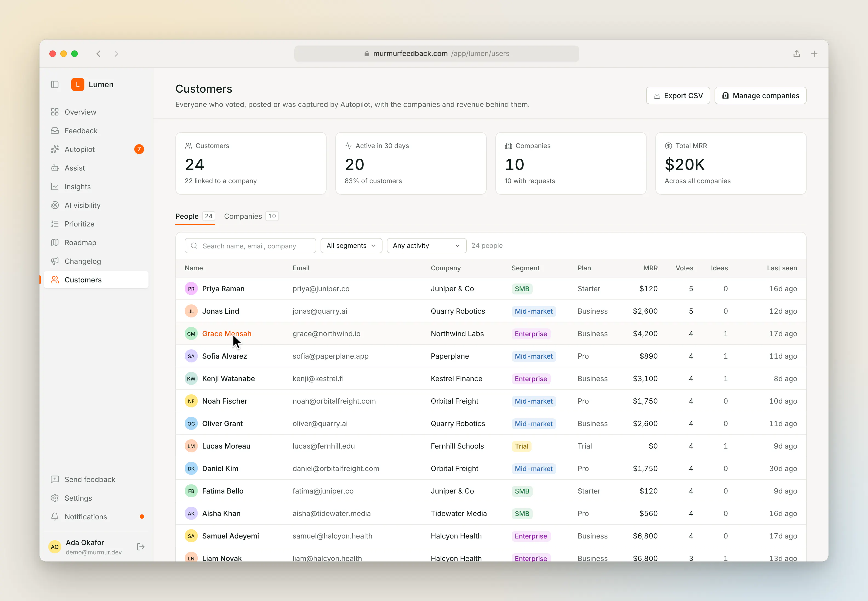The height and width of the screenshot is (601, 868).
Task: Collapse the sidebar with the panel icon
Action: click(x=55, y=84)
